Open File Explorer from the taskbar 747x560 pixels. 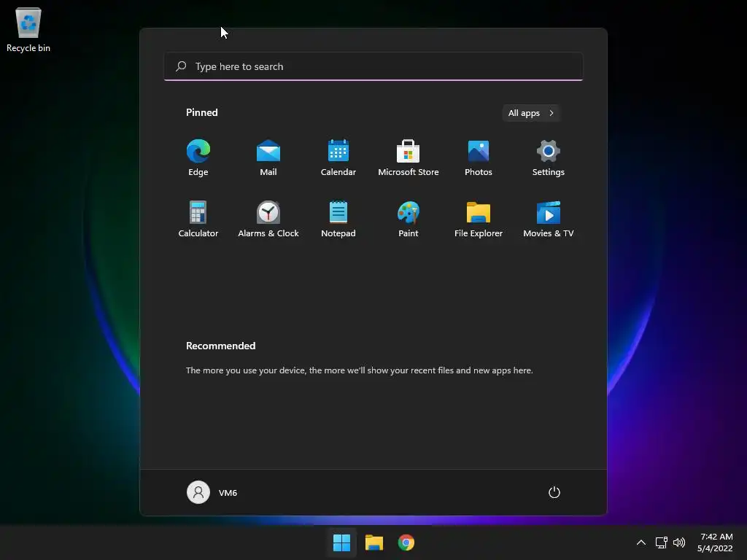click(x=374, y=542)
